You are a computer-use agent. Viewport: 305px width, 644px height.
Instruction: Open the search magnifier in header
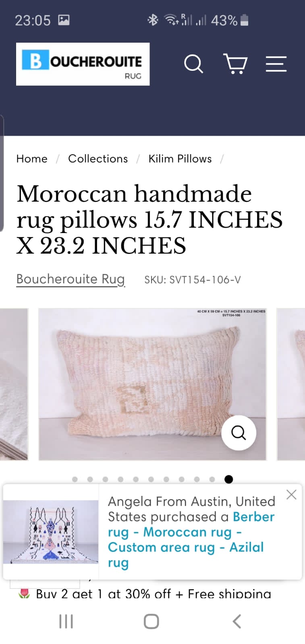[x=193, y=64]
